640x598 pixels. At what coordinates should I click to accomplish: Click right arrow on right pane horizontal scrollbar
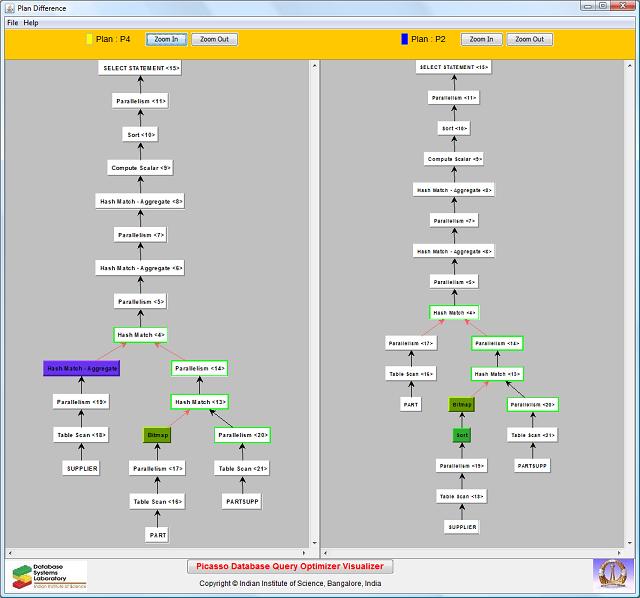(x=625, y=551)
